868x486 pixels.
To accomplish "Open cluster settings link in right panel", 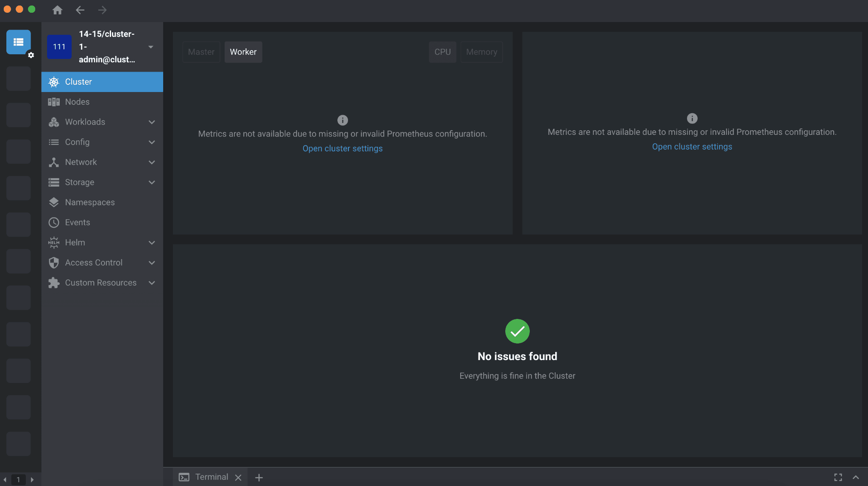I will tap(692, 147).
